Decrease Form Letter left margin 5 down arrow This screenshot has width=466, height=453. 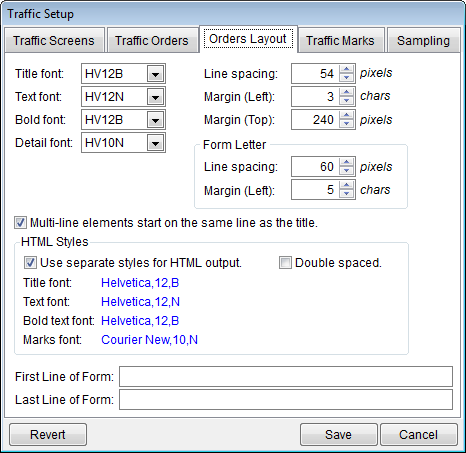pos(347,194)
